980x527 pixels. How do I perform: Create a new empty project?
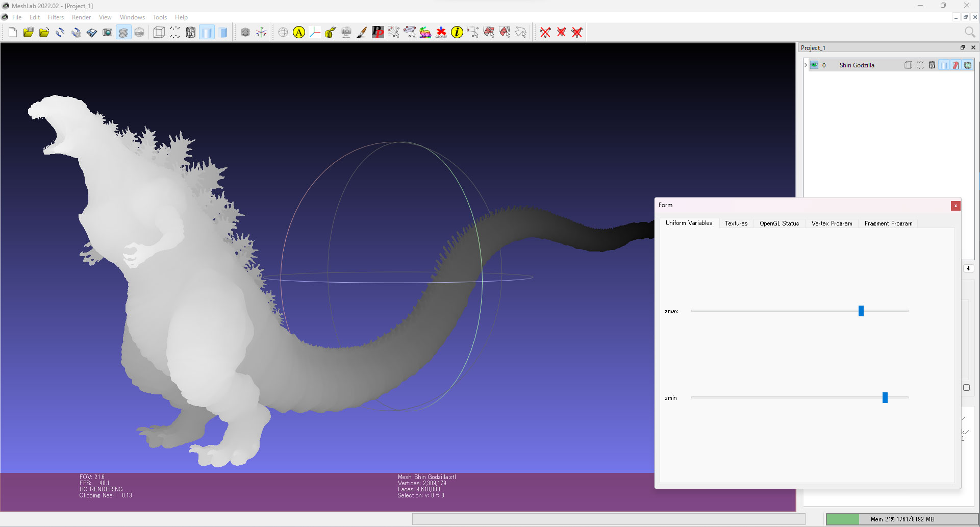(13, 33)
